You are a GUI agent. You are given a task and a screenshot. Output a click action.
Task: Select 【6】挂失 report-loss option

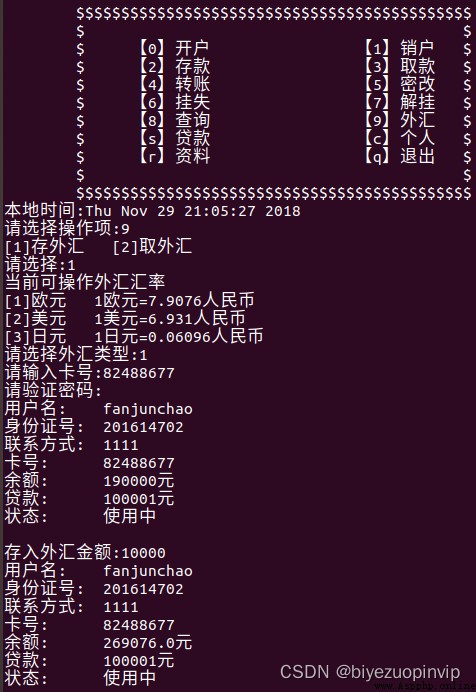174,102
